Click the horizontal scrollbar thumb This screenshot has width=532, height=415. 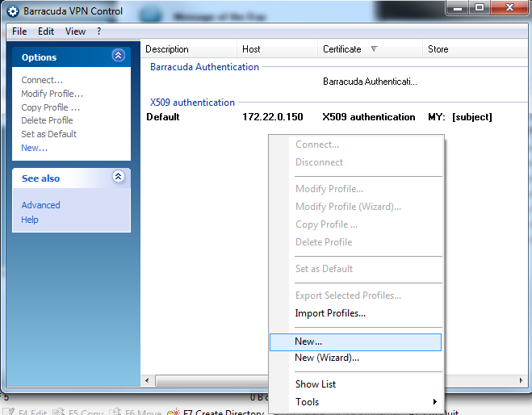[x=212, y=380]
